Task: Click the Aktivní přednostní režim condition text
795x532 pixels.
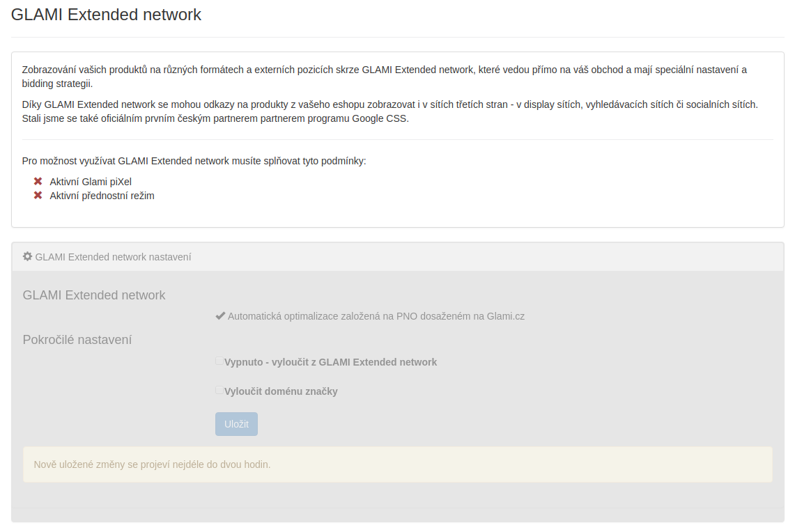Action: (x=102, y=196)
